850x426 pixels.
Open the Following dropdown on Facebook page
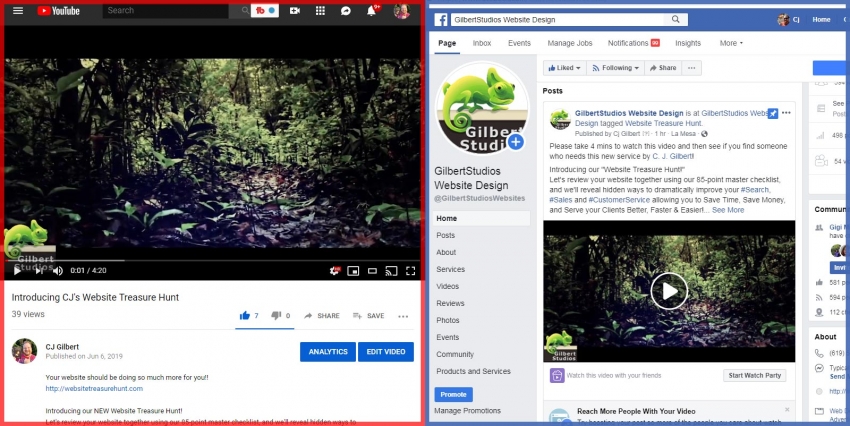tap(615, 68)
